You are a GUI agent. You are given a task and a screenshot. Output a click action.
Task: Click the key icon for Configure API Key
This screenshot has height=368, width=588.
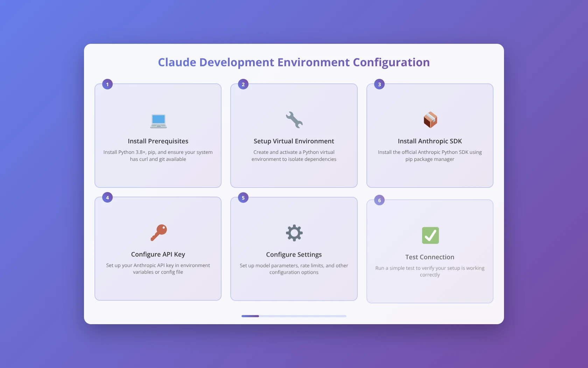(159, 233)
